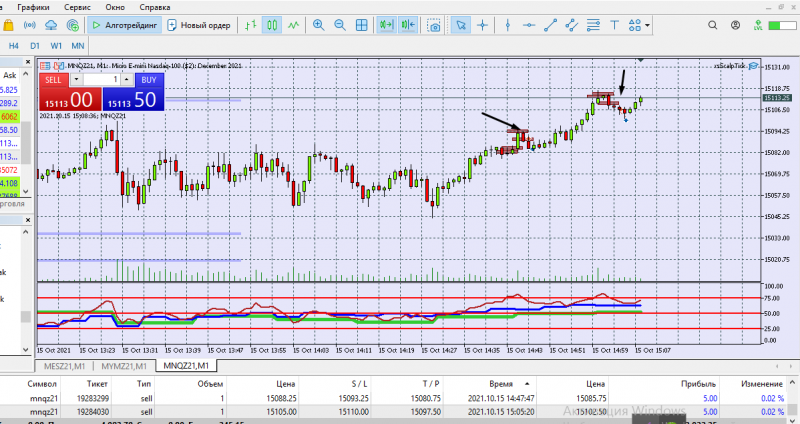This screenshot has height=424, width=800.
Task: Open the Сервис menu
Action: click(x=77, y=6)
